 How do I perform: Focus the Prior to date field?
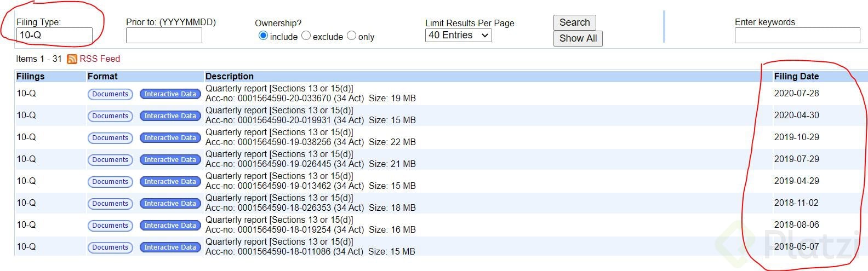tap(164, 36)
